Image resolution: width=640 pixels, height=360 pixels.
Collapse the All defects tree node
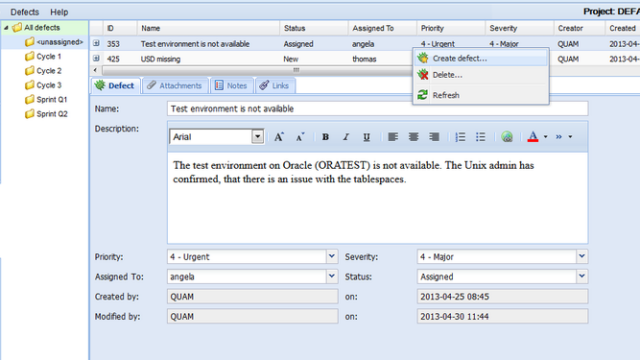(x=6, y=28)
